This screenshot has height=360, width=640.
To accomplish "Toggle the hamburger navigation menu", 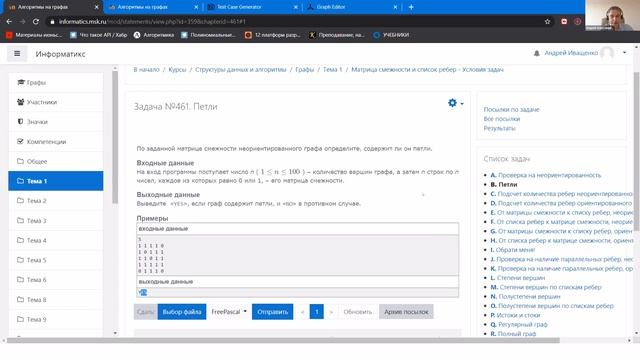I will (17, 53).
